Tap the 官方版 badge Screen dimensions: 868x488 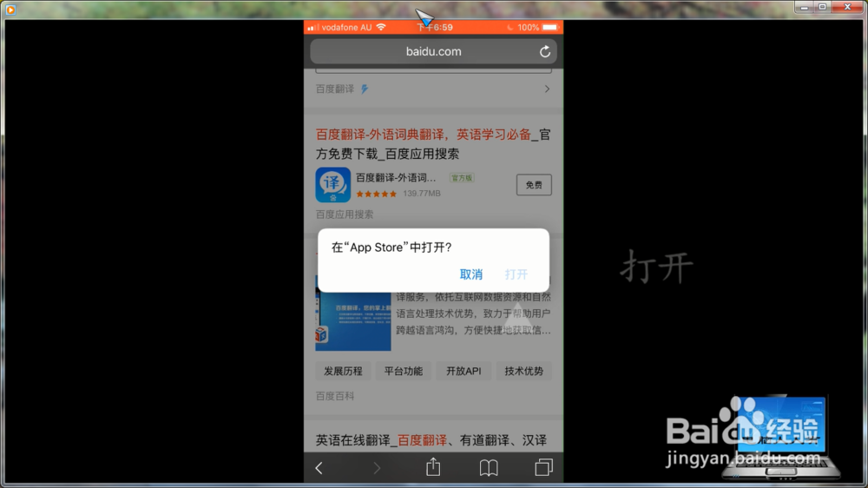[x=462, y=178]
